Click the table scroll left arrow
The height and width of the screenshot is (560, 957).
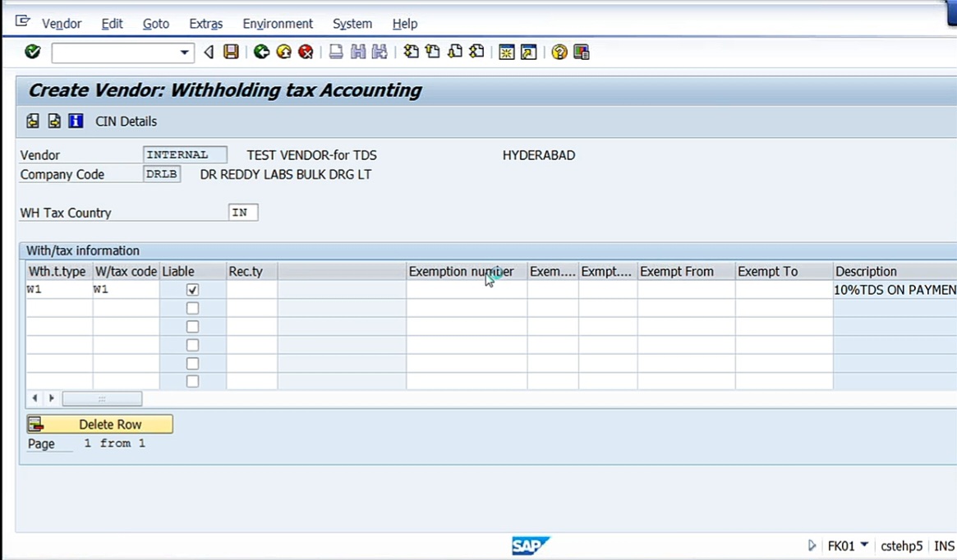tap(35, 398)
